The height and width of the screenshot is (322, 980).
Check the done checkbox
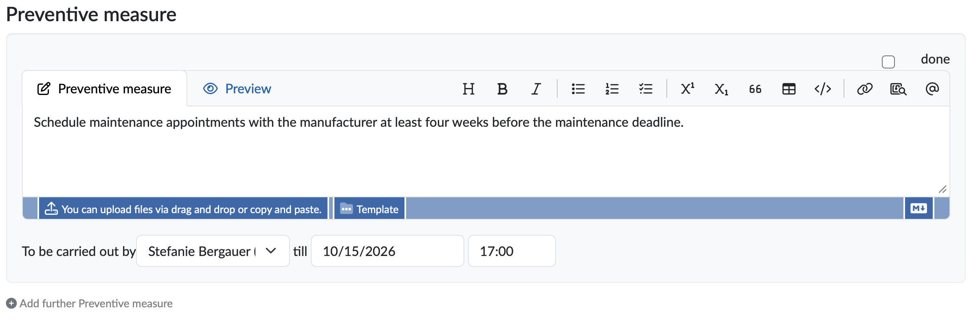[888, 62]
